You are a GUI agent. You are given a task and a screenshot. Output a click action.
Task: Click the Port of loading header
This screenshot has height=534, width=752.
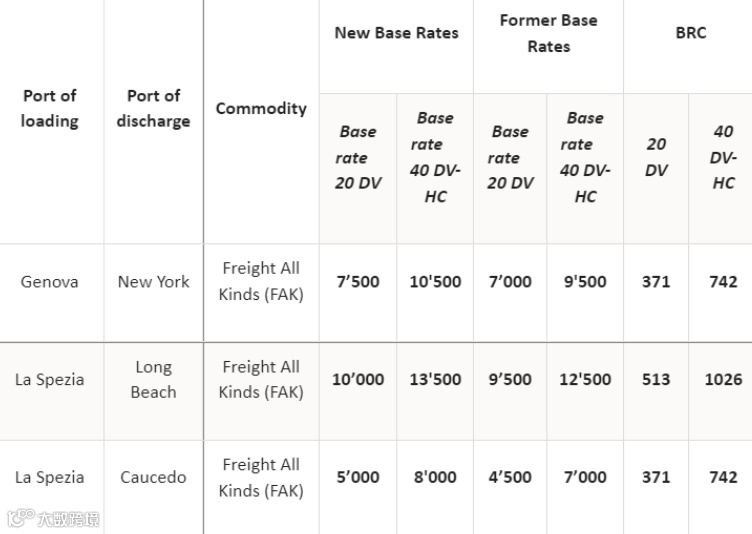(x=50, y=108)
